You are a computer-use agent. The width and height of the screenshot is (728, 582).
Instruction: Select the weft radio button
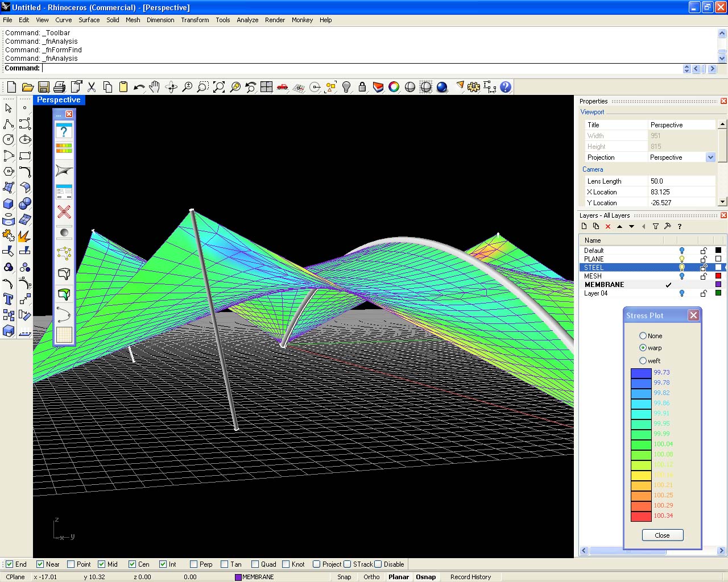(643, 361)
